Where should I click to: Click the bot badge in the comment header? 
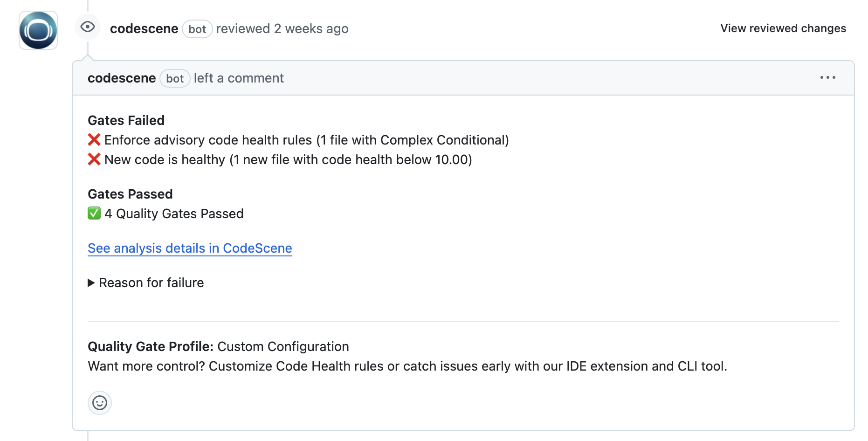[174, 78]
